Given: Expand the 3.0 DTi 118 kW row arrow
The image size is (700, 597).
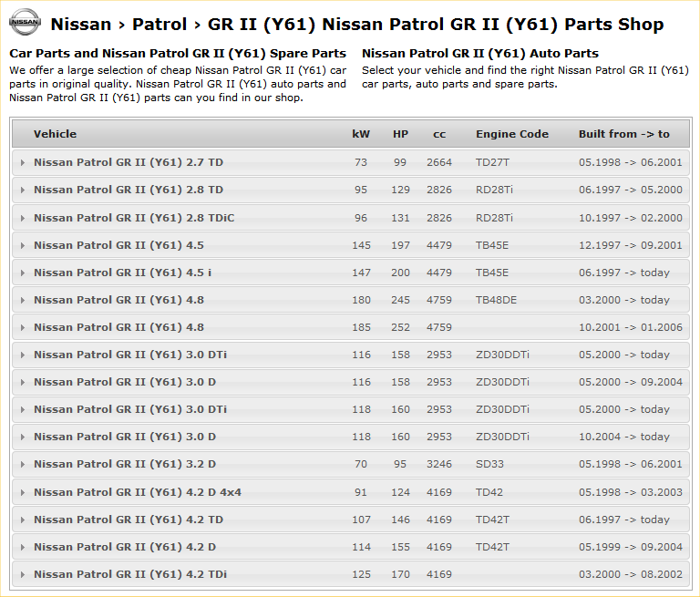Looking at the screenshot, I should [22, 409].
